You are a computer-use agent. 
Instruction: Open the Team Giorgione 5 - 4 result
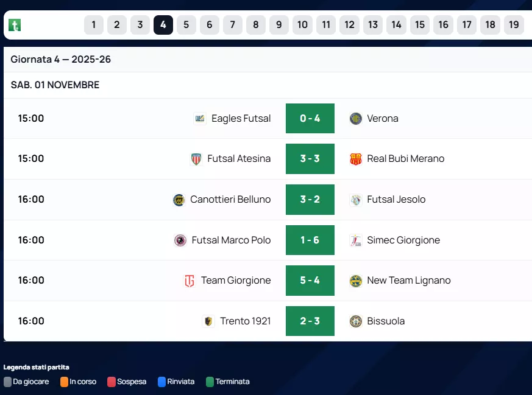click(310, 281)
